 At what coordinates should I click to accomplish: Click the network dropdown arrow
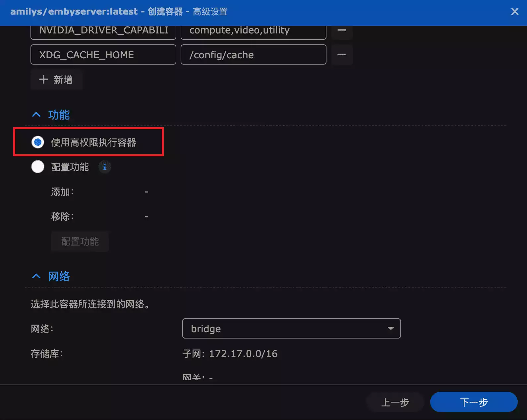coord(391,329)
